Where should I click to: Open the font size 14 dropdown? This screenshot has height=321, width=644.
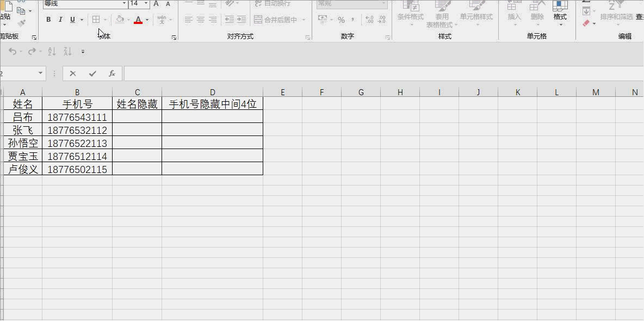[146, 4]
